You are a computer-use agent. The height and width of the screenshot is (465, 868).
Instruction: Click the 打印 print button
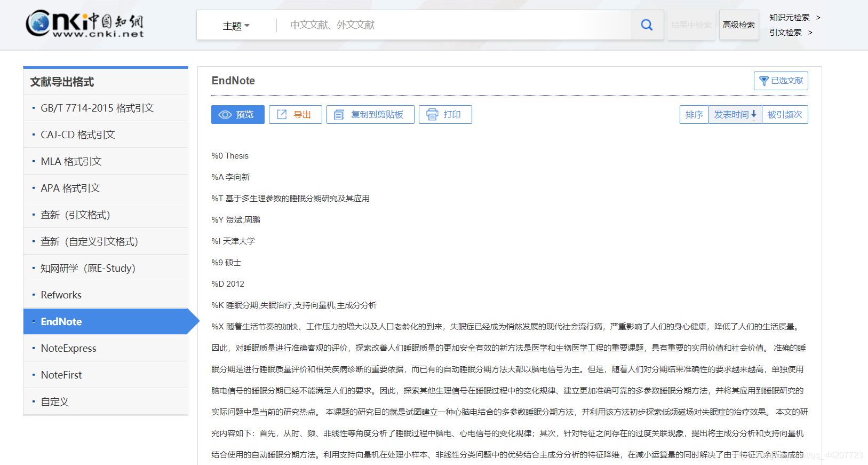pos(445,114)
